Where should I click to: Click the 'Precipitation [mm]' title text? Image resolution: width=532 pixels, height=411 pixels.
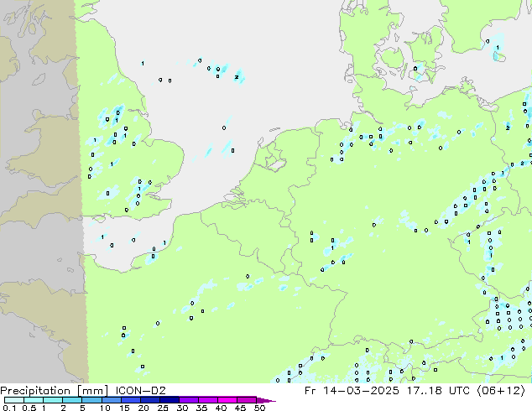[54, 391]
